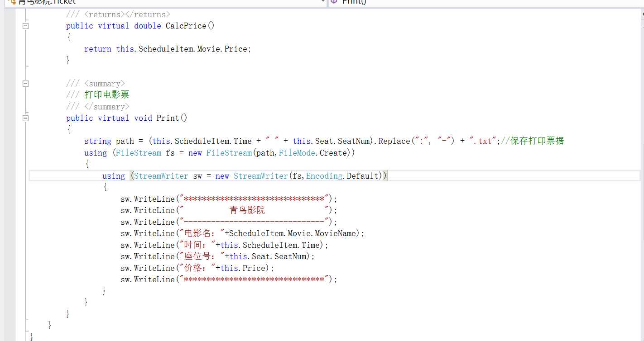This screenshot has height=341, width=644.
Task: Click the asterisk string in the last WriteLine
Action: [x=254, y=279]
